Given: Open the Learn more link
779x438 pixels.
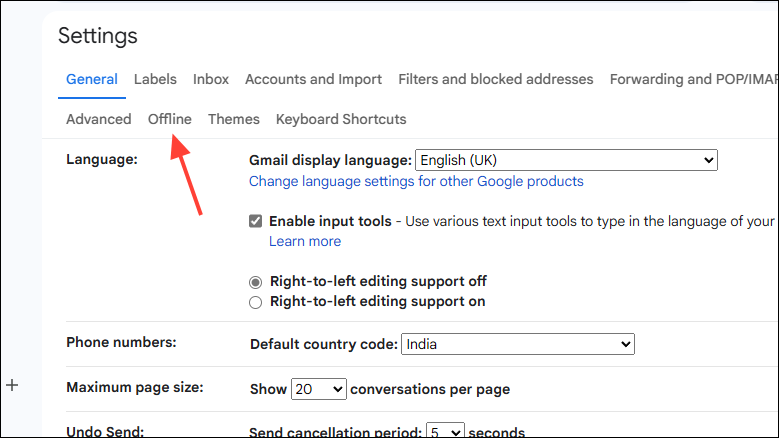Looking at the screenshot, I should (305, 241).
